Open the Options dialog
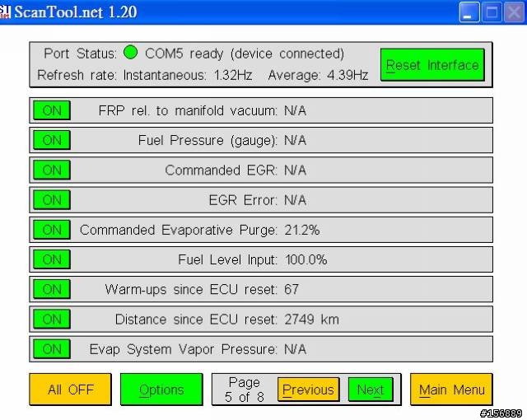527x420 pixels. pyautogui.click(x=161, y=390)
